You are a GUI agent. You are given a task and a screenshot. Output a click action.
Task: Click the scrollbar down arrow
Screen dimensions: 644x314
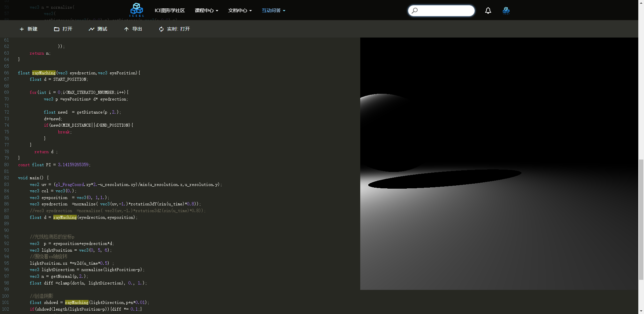click(641, 311)
